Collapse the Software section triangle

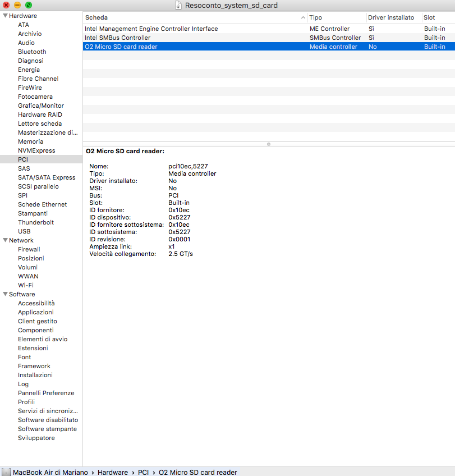point(5,294)
